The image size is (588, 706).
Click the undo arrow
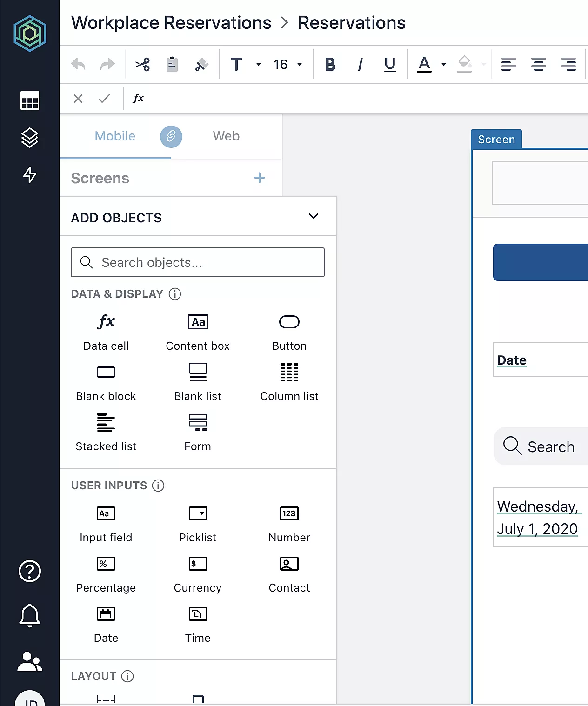click(x=78, y=64)
